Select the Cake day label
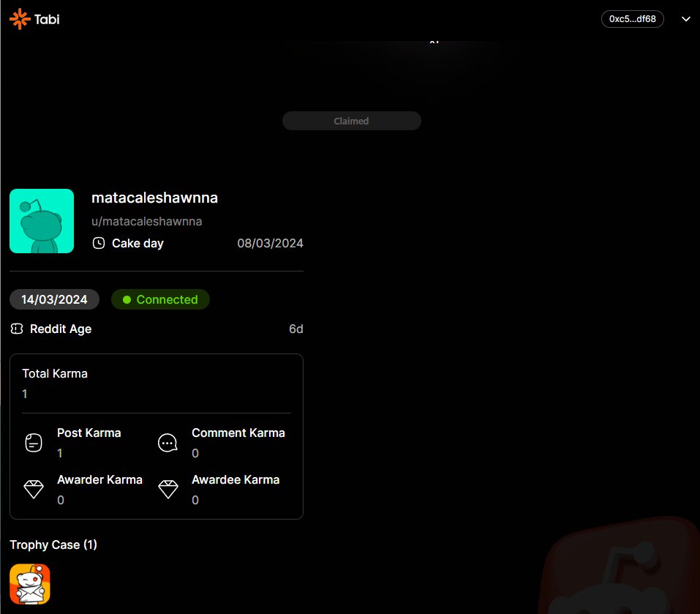Viewport: 700px width, 614px height. (x=138, y=244)
